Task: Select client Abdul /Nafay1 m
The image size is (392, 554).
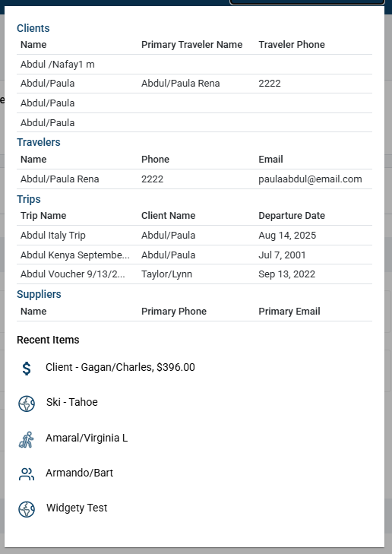Action: (194, 65)
